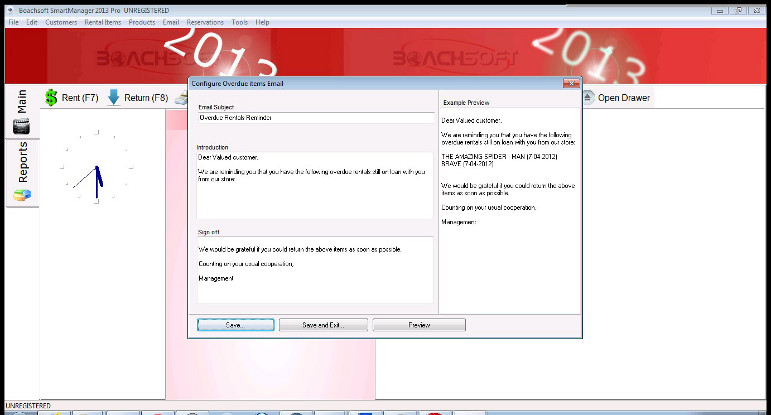771x415 pixels.
Task: Open the Products menu
Action: tap(142, 22)
